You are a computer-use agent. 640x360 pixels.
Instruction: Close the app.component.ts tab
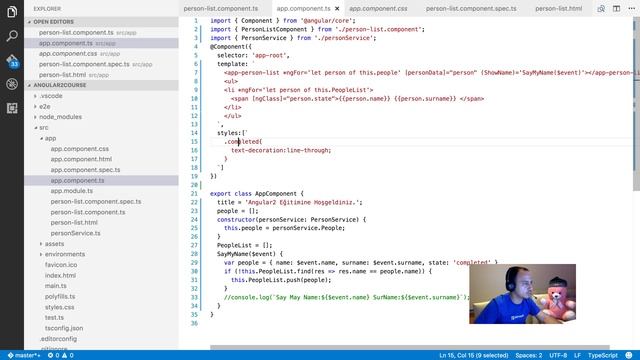[x=337, y=9]
